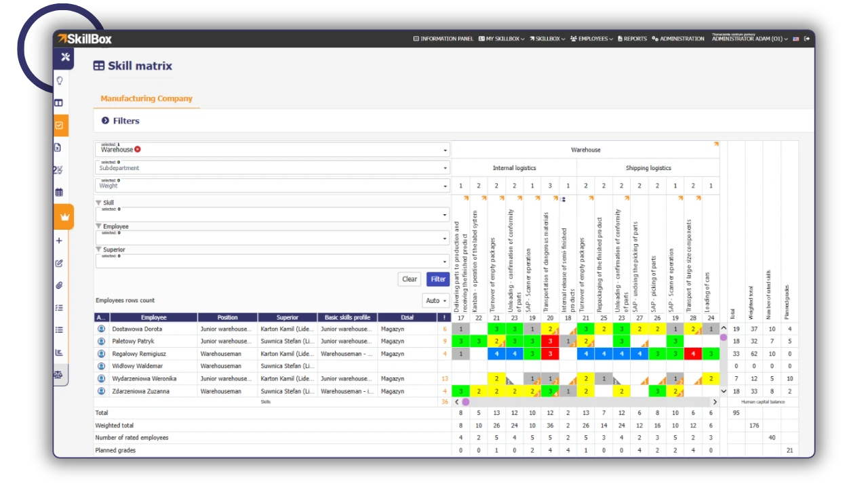Viewport: 868px width, 488px height.
Task: Open the Employees menu in the top bar
Action: point(591,39)
